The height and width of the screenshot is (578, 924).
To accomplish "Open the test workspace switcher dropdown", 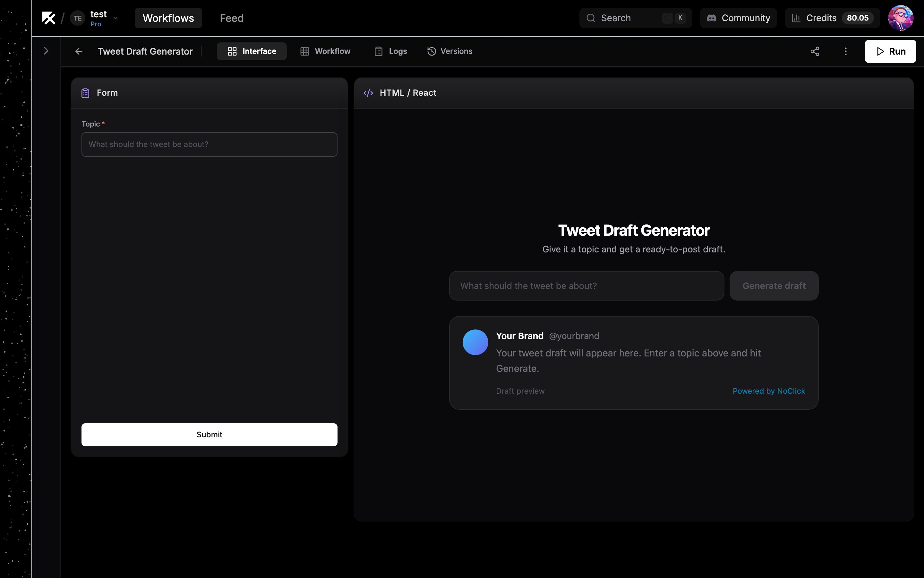I will tap(115, 18).
